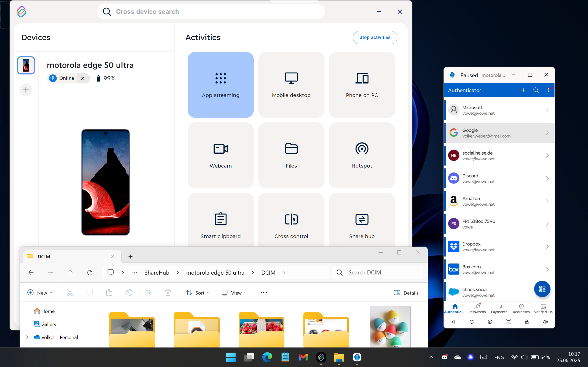Image resolution: width=588 pixels, height=367 pixels.
Task: Open the Payments tab in Authenticator
Action: (499, 309)
